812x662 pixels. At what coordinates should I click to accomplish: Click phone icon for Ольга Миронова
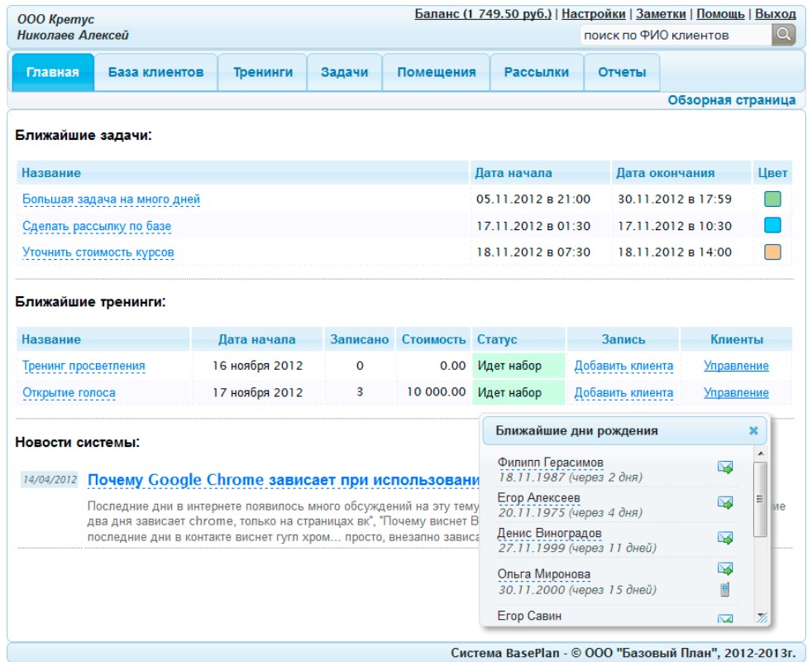pos(725,589)
